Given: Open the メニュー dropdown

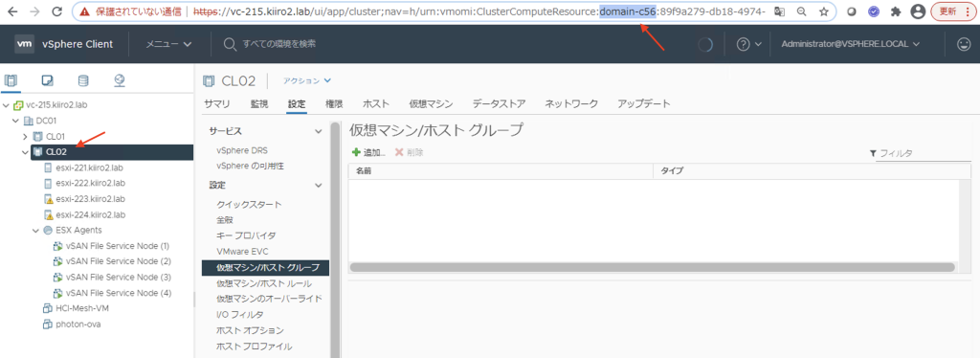Looking at the screenshot, I should 168,44.
